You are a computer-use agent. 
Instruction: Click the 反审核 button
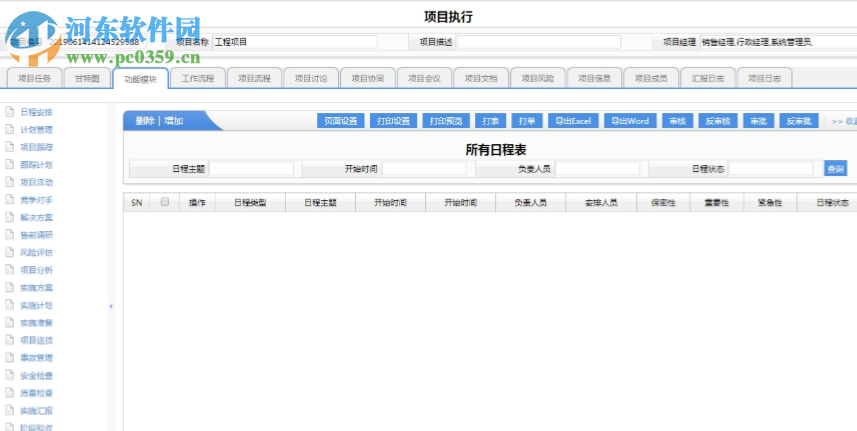point(718,121)
